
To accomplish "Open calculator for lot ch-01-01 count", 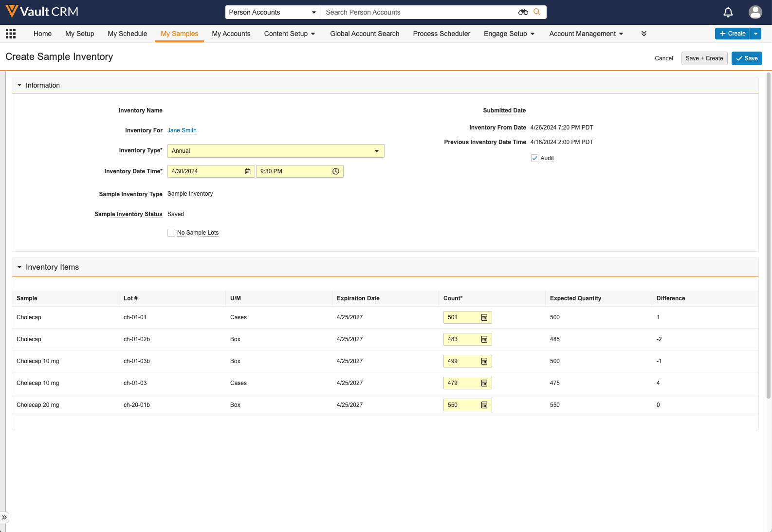I will pyautogui.click(x=484, y=317).
